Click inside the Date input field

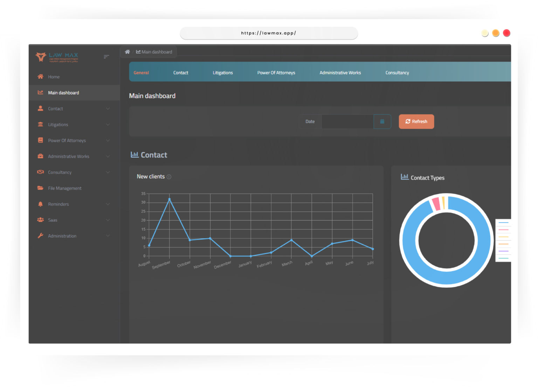[348, 121]
